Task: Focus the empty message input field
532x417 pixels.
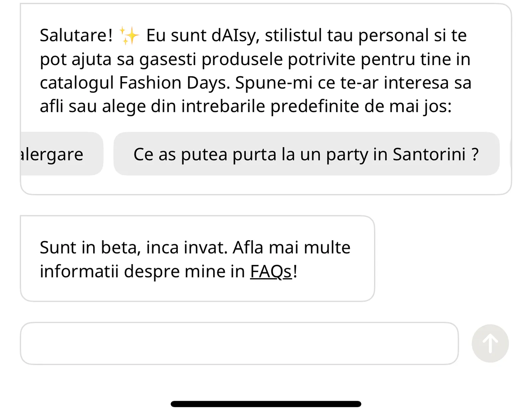Action: pyautogui.click(x=239, y=343)
